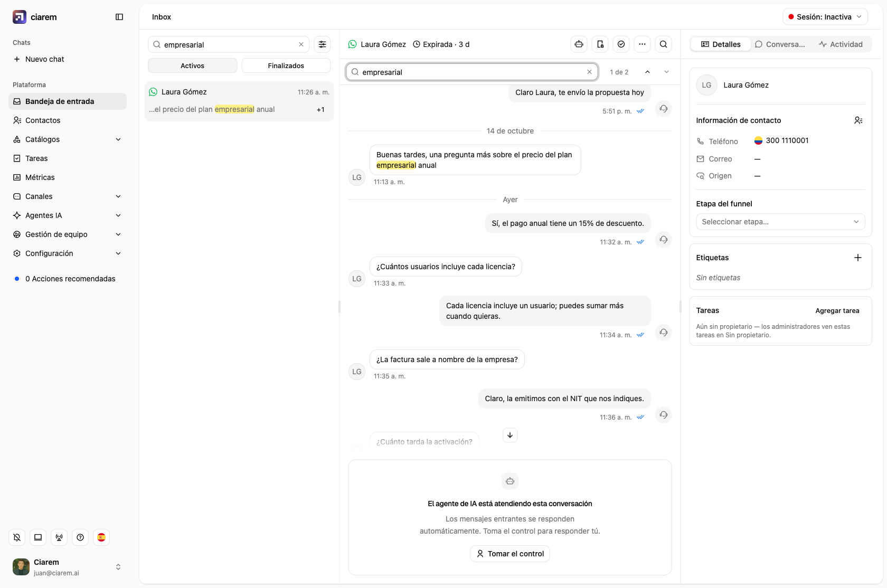Toggle the conversation search magnifier icon
This screenshot has height=588, width=887.
pos(663,44)
